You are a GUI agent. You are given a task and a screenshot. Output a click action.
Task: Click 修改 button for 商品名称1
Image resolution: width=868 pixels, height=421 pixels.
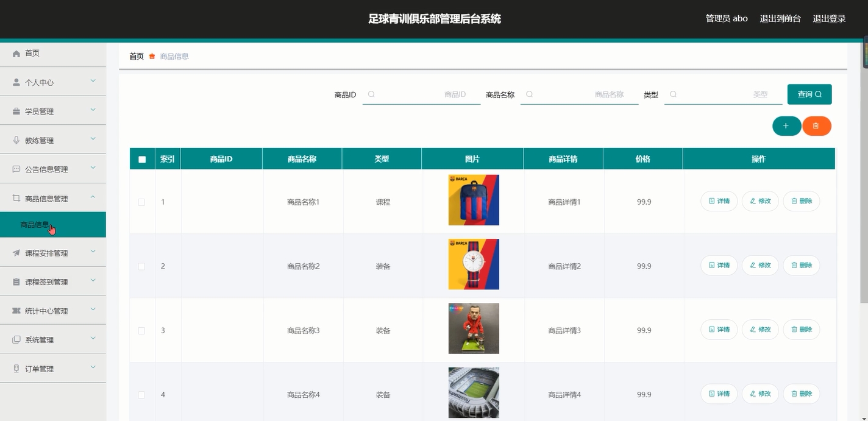click(x=760, y=201)
